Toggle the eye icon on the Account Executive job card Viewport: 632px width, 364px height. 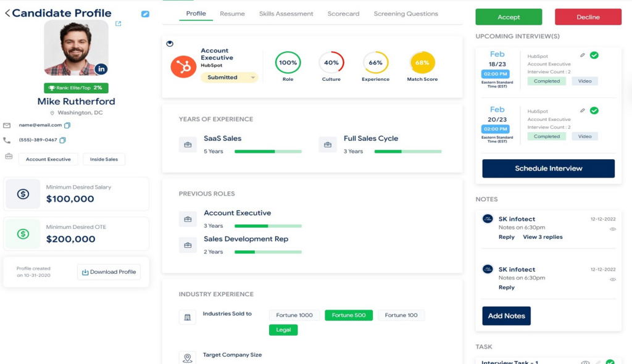coord(170,44)
